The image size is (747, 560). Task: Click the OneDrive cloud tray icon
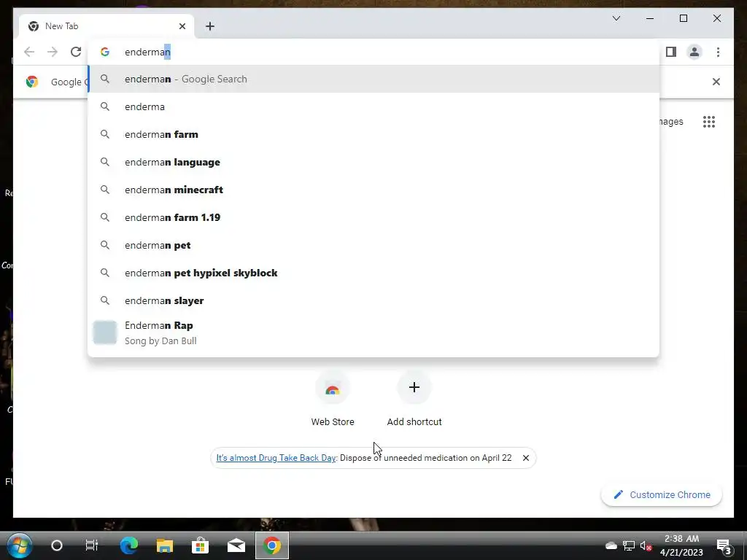[611, 545]
